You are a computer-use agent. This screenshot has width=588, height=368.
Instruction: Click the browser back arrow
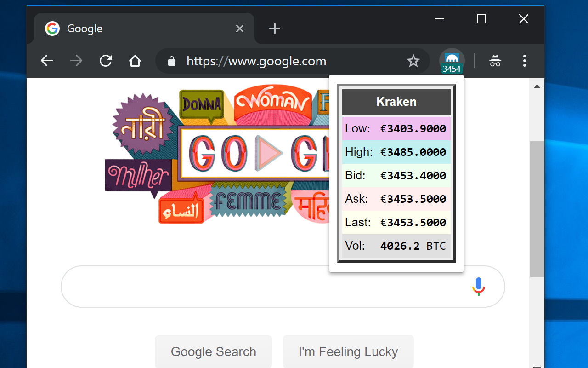click(x=47, y=61)
